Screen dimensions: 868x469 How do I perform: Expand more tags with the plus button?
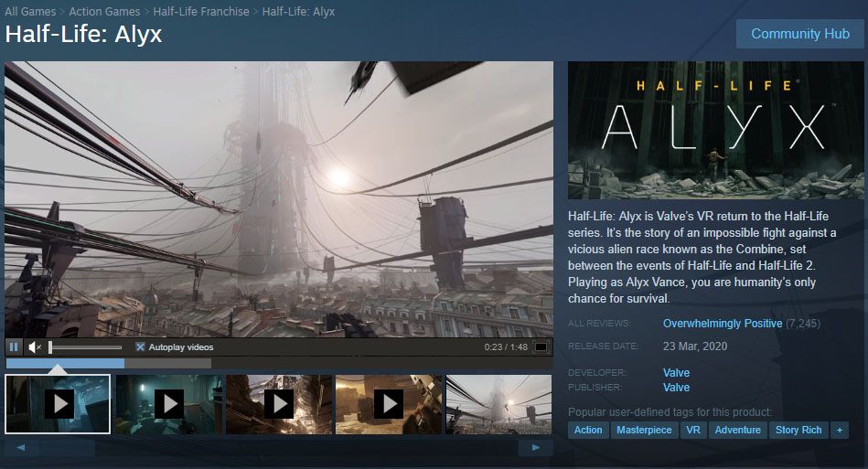tap(840, 430)
